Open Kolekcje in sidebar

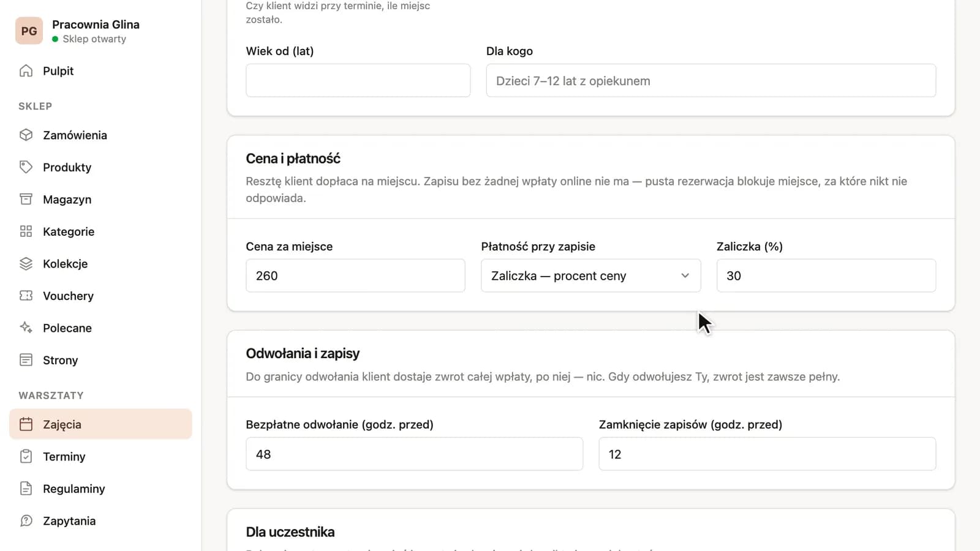click(x=100, y=264)
